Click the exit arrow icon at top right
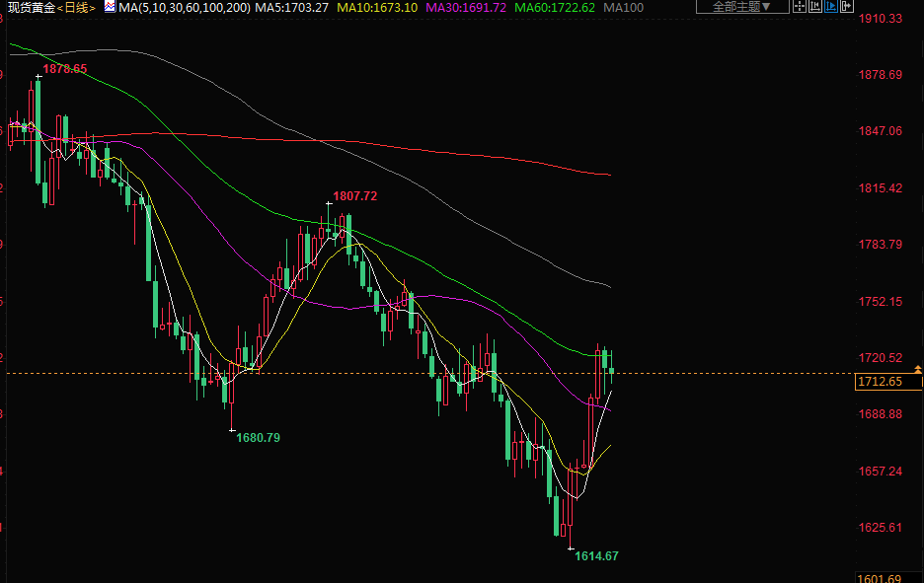 pos(847,6)
